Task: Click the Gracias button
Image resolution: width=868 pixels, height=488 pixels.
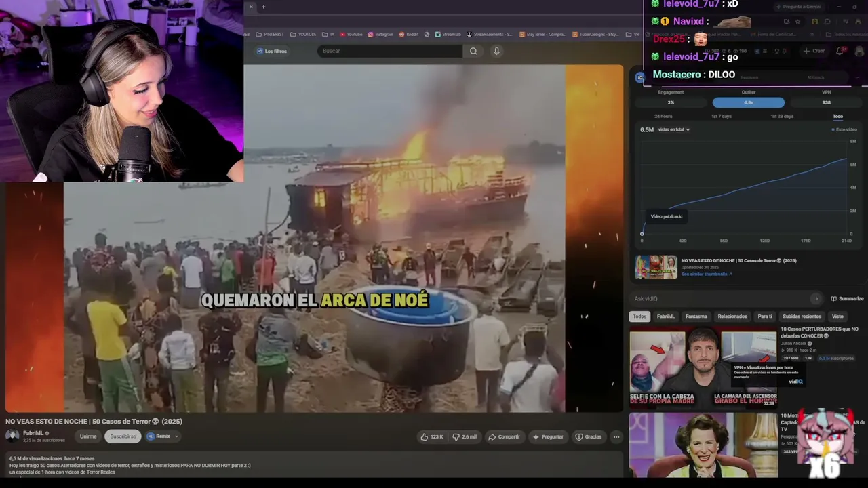Action: click(589, 436)
